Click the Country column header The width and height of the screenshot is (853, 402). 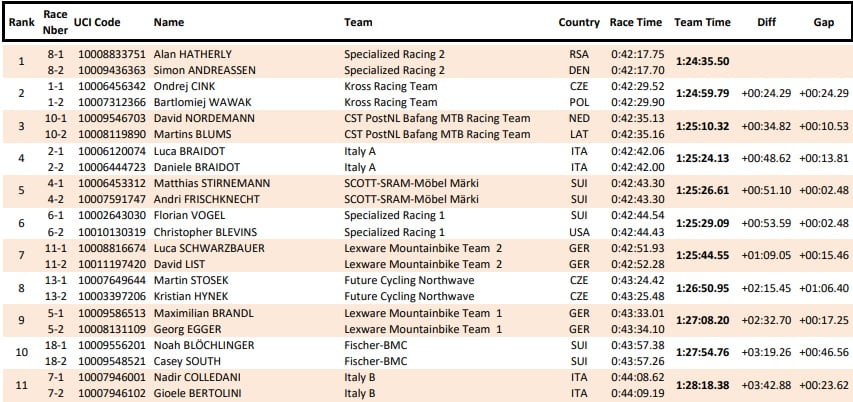(x=579, y=22)
